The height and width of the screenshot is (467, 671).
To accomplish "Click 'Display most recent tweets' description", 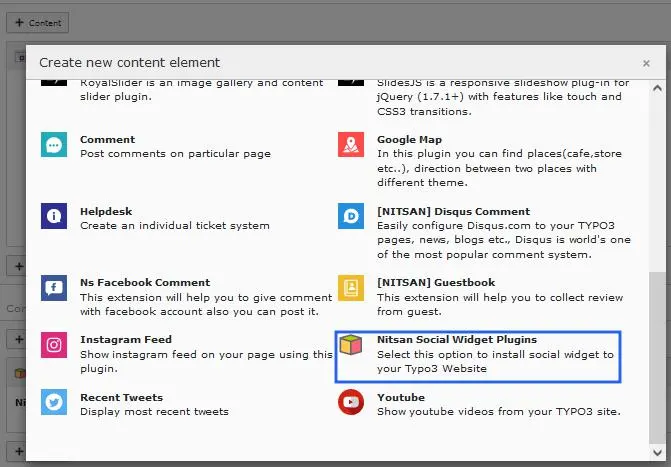I will click(154, 411).
